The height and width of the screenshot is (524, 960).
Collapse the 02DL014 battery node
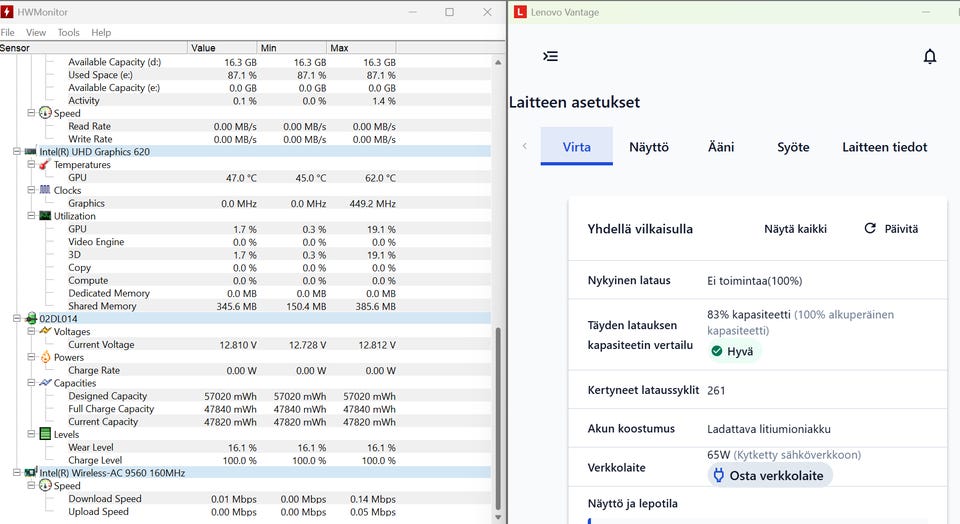(17, 318)
